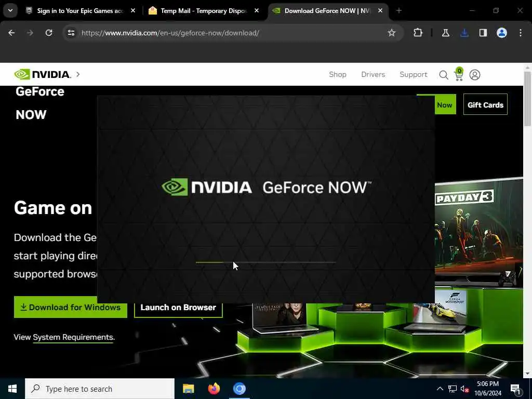The height and width of the screenshot is (399, 532).
Task: Click Launch on Browser button
Action: pos(178,308)
